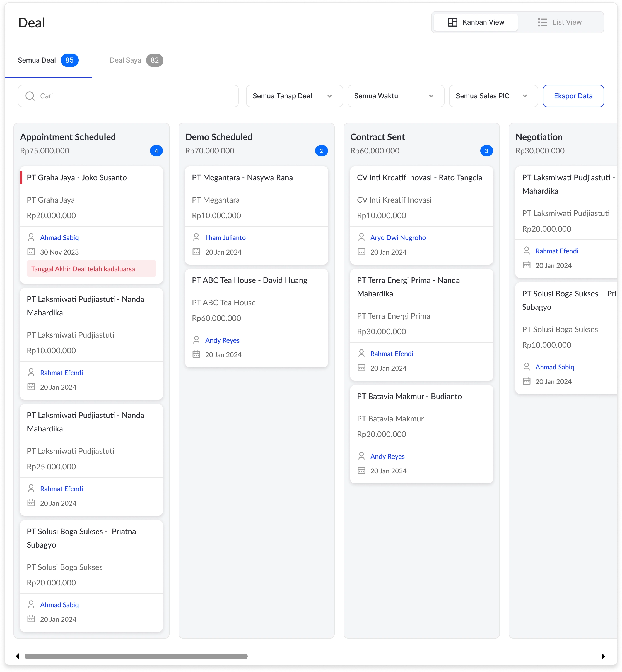The height and width of the screenshot is (672, 622).
Task: Click the search magnifier icon
Action: tap(30, 96)
